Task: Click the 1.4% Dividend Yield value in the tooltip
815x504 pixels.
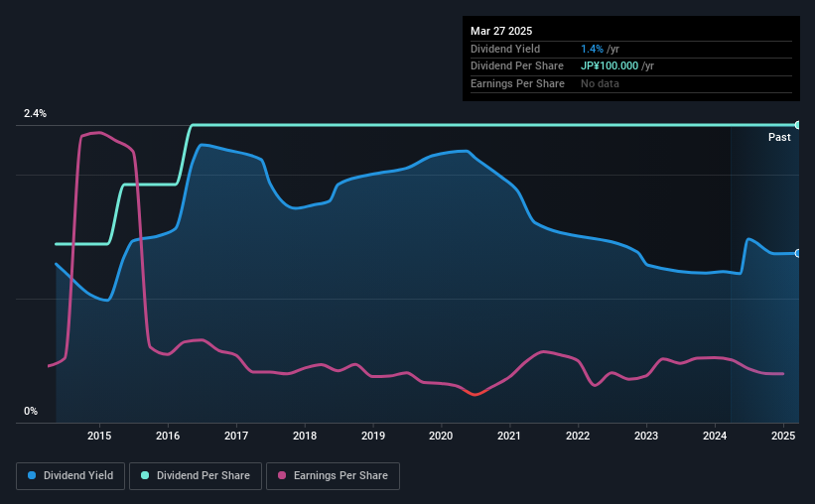Action: click(x=592, y=49)
